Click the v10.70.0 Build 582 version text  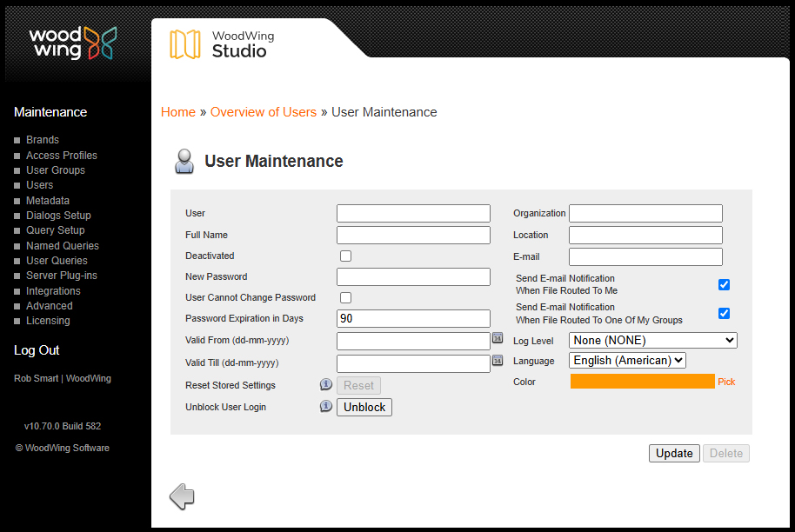click(63, 426)
